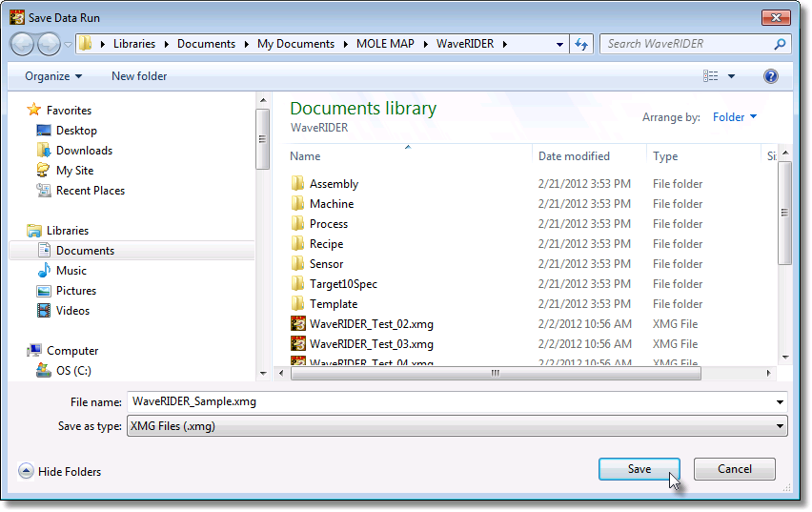
Task: Click the Forward navigation arrow
Action: (x=50, y=44)
